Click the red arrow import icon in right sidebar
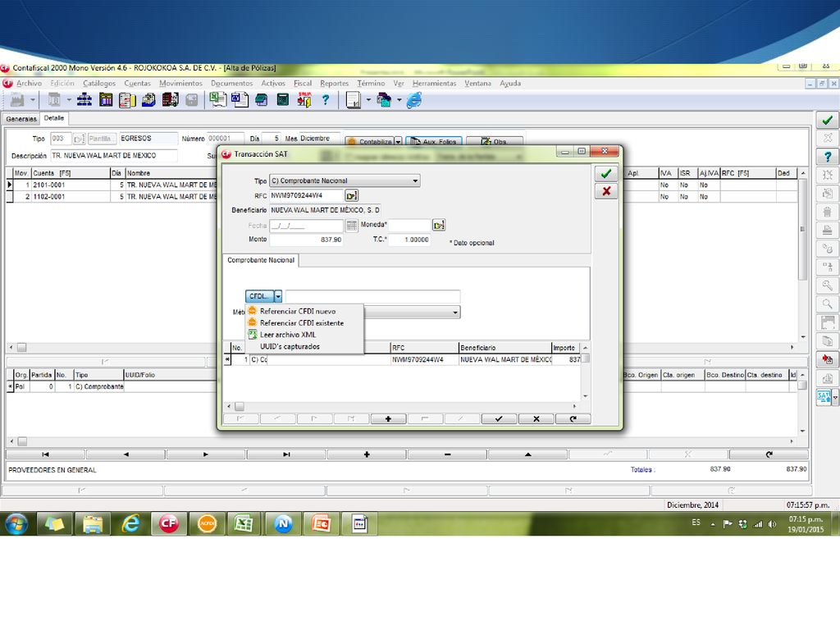 pyautogui.click(x=828, y=359)
